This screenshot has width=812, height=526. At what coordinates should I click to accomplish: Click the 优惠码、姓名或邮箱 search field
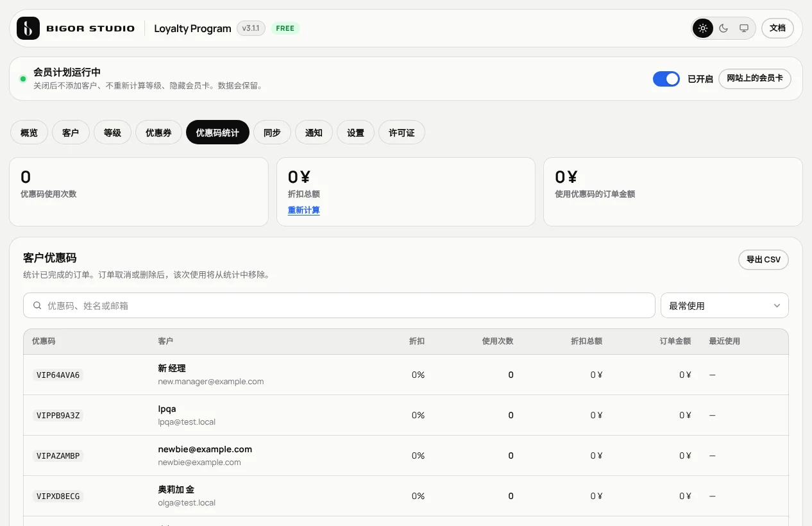(339, 306)
